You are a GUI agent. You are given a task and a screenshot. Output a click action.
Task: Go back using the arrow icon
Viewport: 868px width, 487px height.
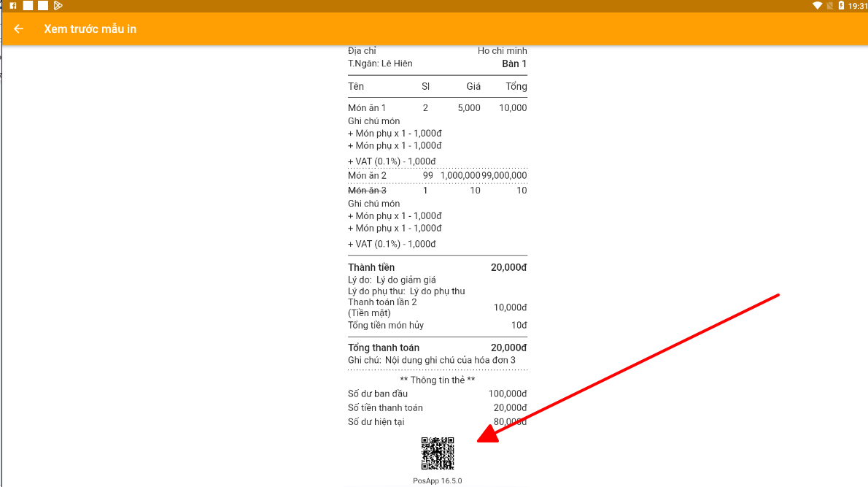pyautogui.click(x=19, y=29)
